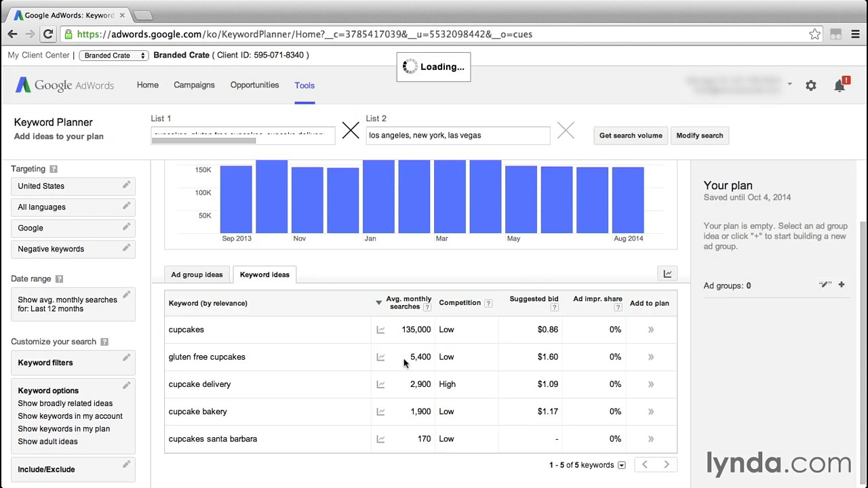Add cupcakes santa barbara to plan

click(650, 439)
